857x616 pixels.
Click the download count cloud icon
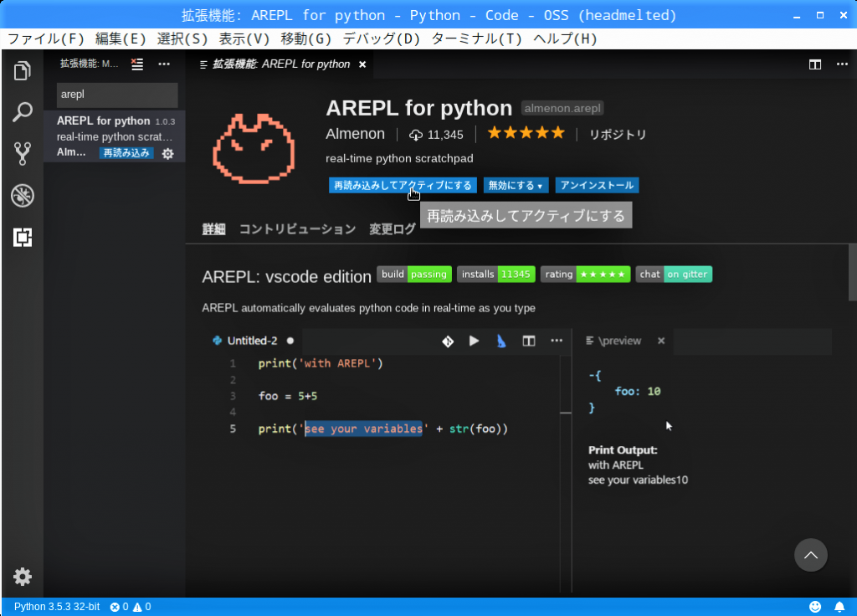pyautogui.click(x=416, y=135)
